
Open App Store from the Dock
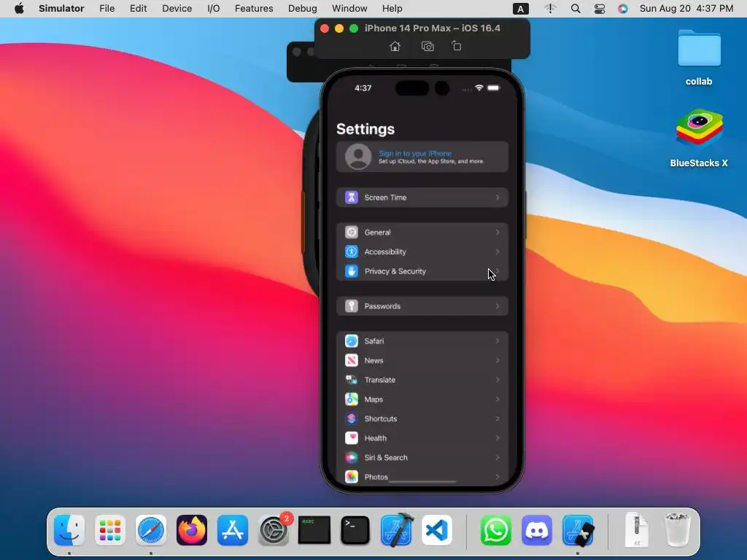point(233,530)
